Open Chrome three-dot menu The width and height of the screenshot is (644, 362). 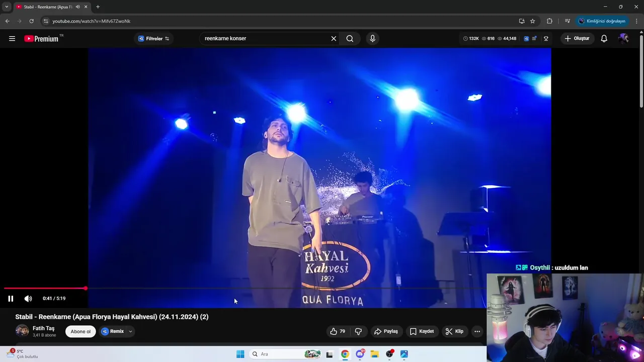coord(636,21)
